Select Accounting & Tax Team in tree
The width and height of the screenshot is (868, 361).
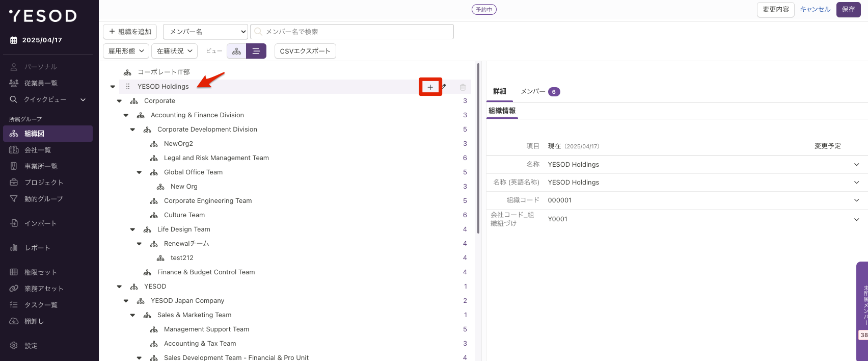click(x=200, y=344)
